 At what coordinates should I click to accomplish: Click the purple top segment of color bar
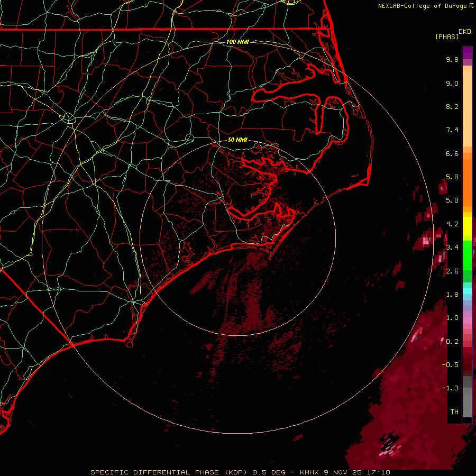click(x=467, y=53)
